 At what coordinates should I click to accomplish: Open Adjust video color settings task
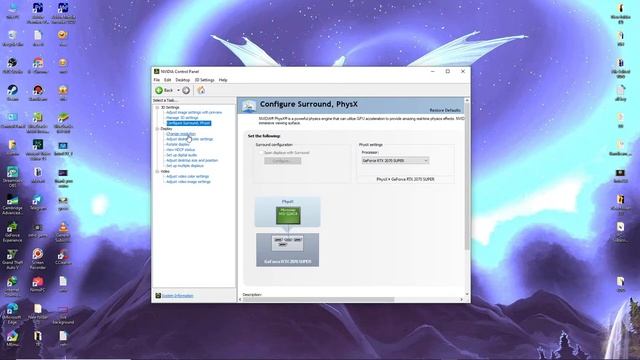[x=187, y=176]
